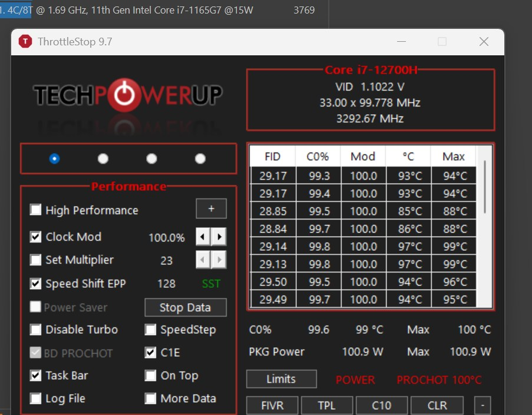Decrease Clock Mod with left arrow
The height and width of the screenshot is (415, 532).
(x=203, y=237)
